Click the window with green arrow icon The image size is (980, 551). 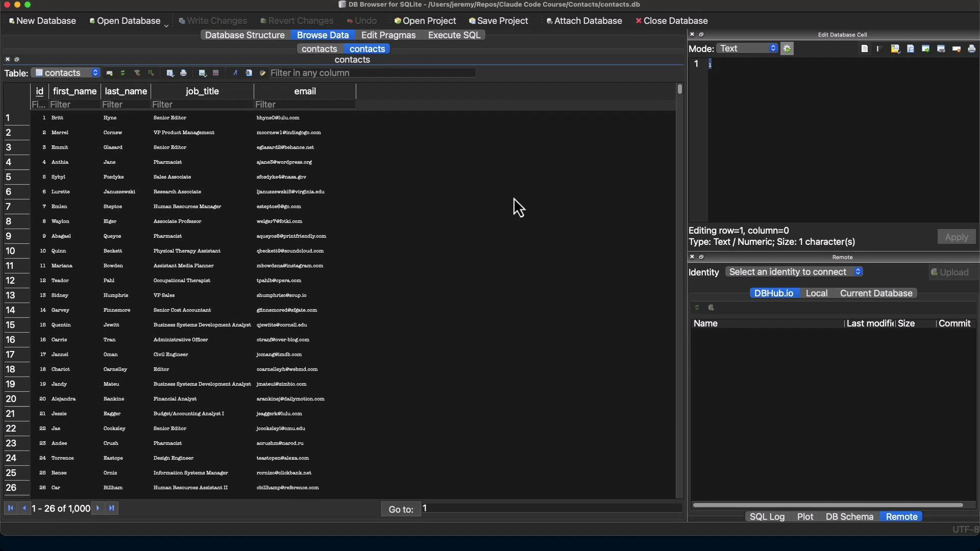point(925,48)
